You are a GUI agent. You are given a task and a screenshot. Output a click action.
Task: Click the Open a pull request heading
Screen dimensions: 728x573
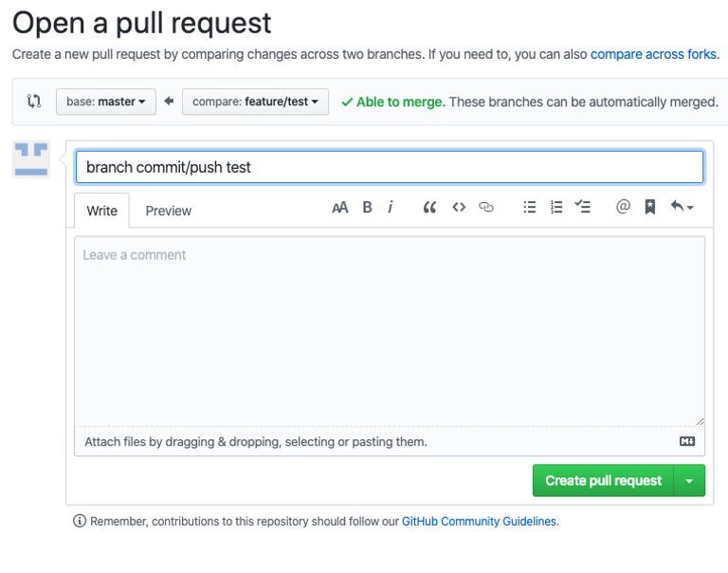coord(141,23)
